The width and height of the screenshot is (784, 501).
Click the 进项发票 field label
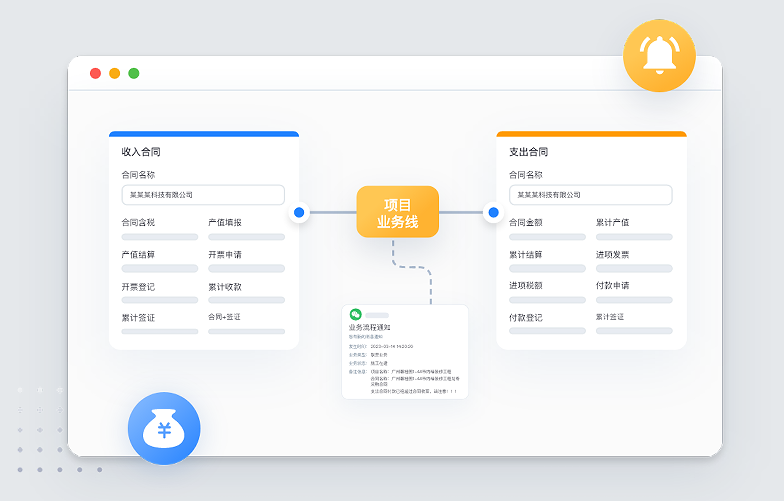[x=612, y=254]
